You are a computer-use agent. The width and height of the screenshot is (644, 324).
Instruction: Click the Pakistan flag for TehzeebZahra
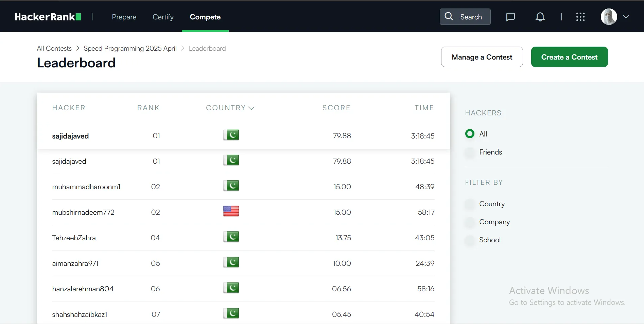(231, 237)
